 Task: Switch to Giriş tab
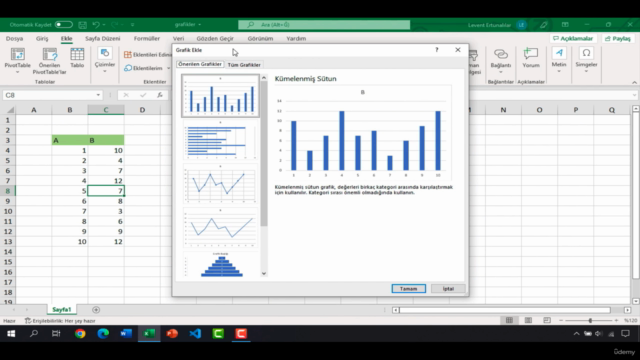pos(42,38)
